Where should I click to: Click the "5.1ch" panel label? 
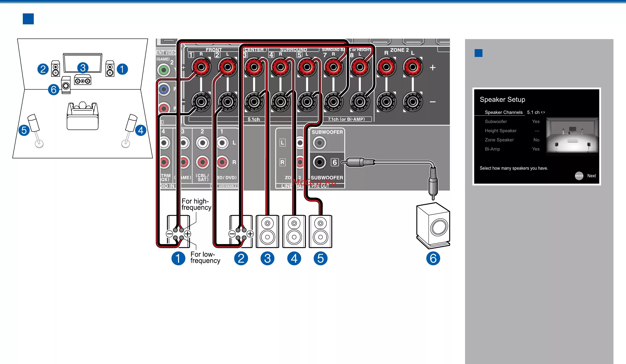coord(254,119)
